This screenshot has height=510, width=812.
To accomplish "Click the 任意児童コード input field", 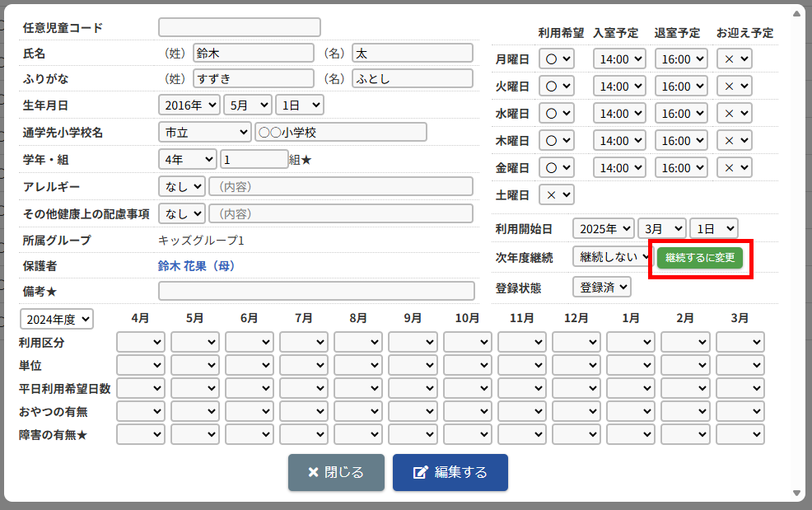I will [x=239, y=27].
